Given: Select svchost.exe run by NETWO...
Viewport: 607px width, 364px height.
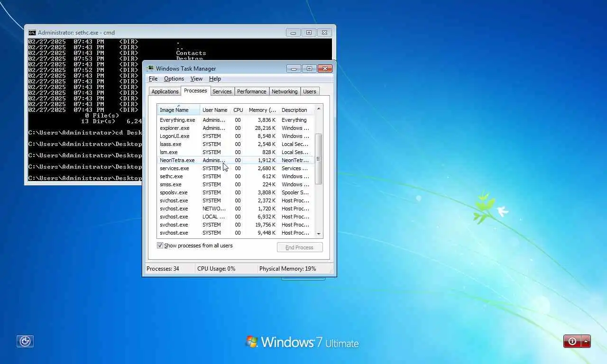Looking at the screenshot, I should click(x=236, y=209).
